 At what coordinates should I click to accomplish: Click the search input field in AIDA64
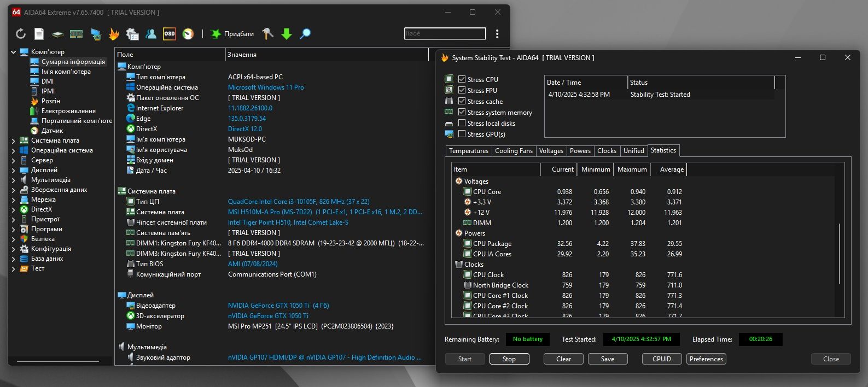click(x=445, y=33)
